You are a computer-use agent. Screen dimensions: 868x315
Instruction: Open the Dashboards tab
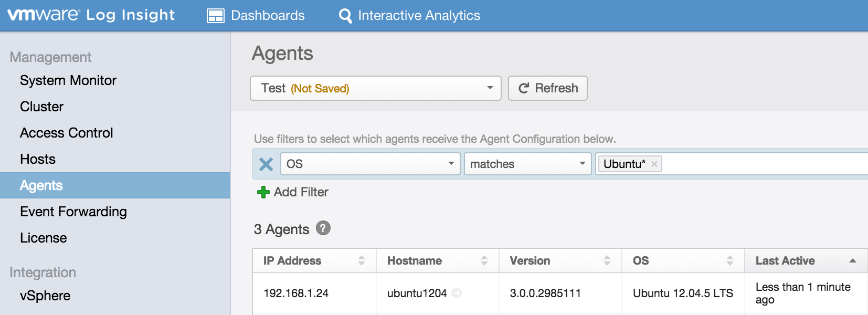tap(256, 16)
